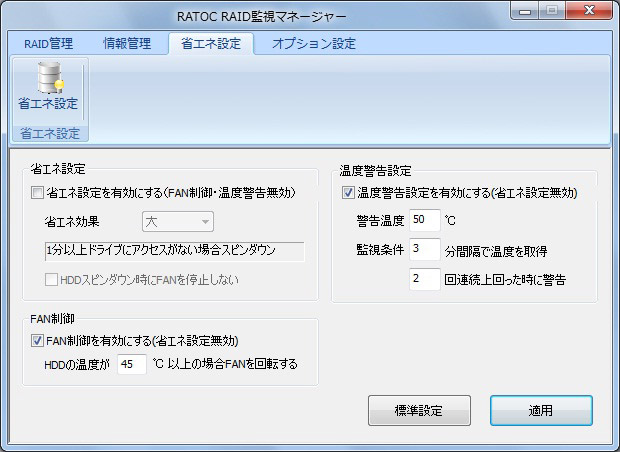
Task: Switch to the RAID管理 tab
Action: click(x=49, y=43)
